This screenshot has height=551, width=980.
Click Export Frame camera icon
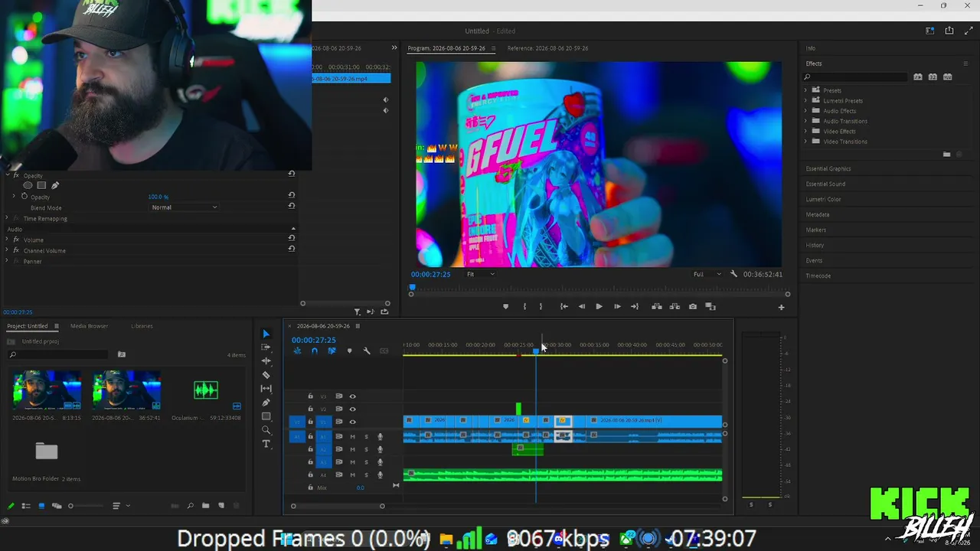point(693,307)
